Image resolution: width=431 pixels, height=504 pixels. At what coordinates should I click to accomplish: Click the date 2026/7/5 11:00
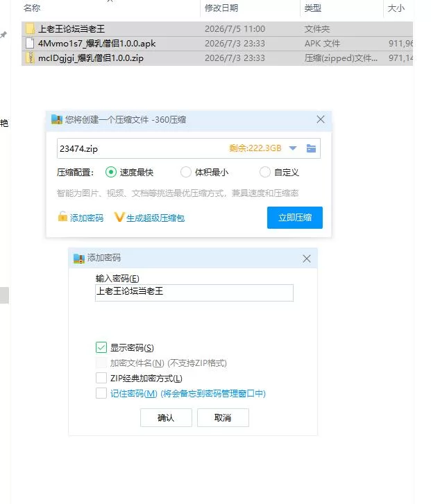(235, 29)
